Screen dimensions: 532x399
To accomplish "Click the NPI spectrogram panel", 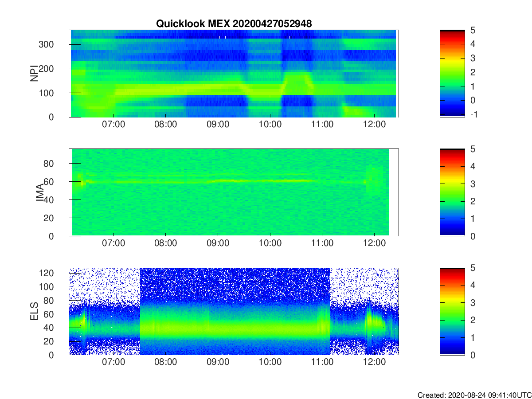I will (x=234, y=74).
